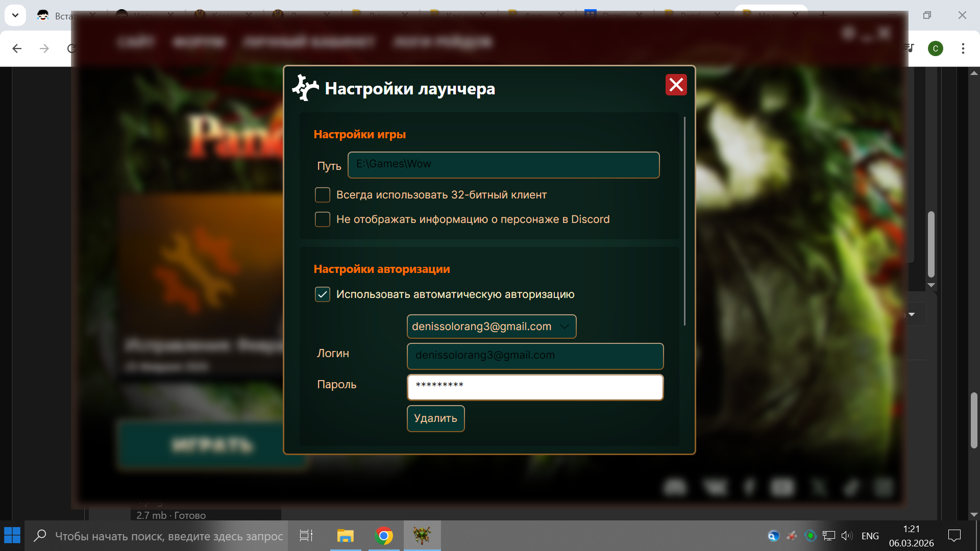Switch ENG input language indicator
This screenshot has height=551, width=980.
pos(870,536)
